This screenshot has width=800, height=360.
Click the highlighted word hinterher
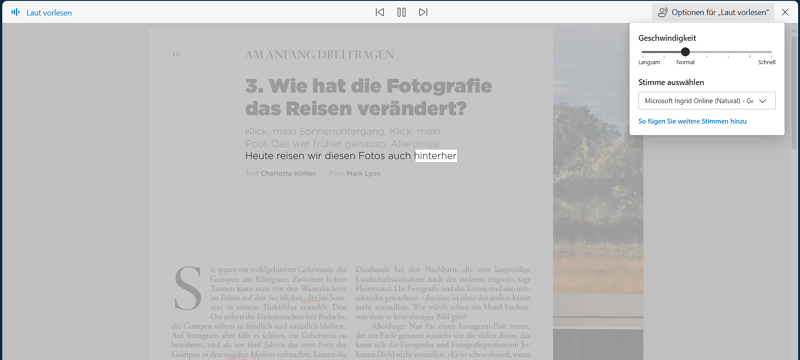(x=435, y=156)
